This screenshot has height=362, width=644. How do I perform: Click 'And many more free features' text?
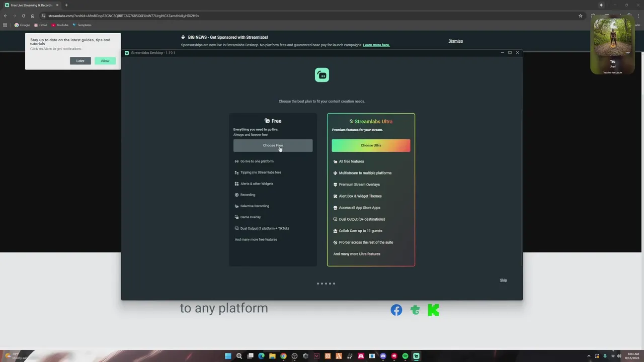tap(256, 239)
